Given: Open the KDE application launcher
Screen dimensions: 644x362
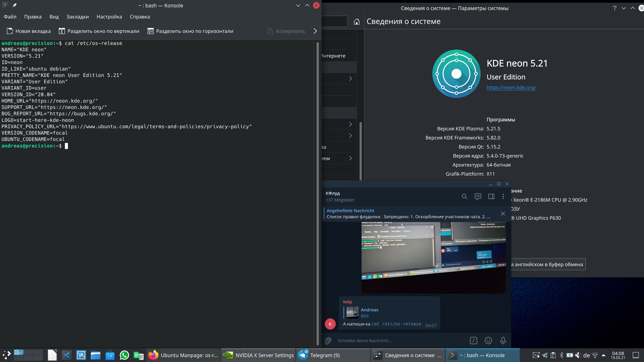Looking at the screenshot, I should click(7, 355).
